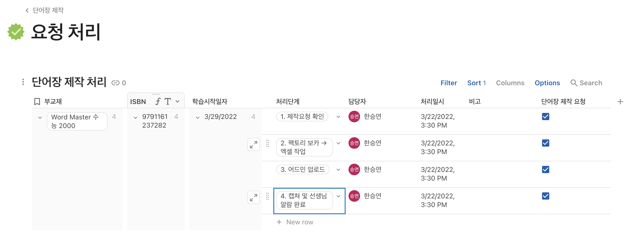Expand the Word Master 수능 2000 cell chevron
The image size is (644, 234).
pyautogui.click(x=40, y=117)
